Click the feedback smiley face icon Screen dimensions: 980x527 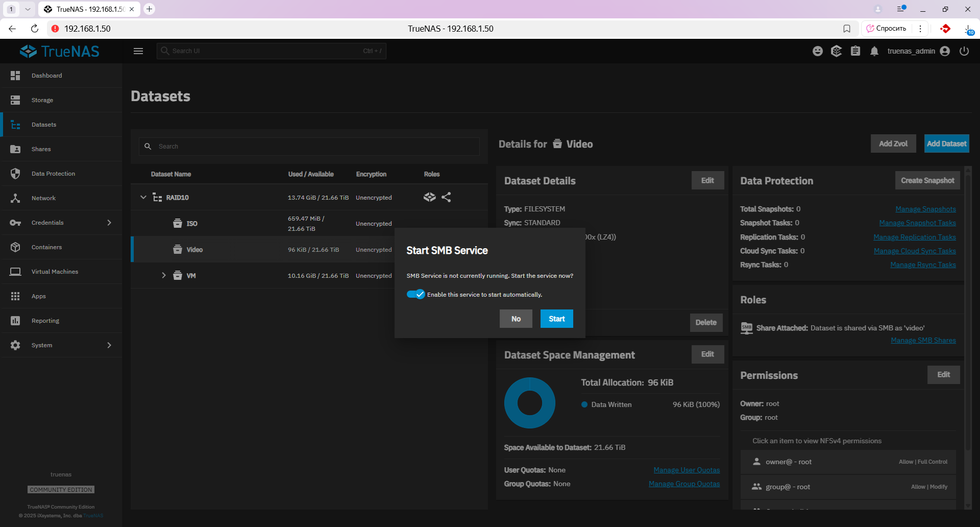(818, 51)
